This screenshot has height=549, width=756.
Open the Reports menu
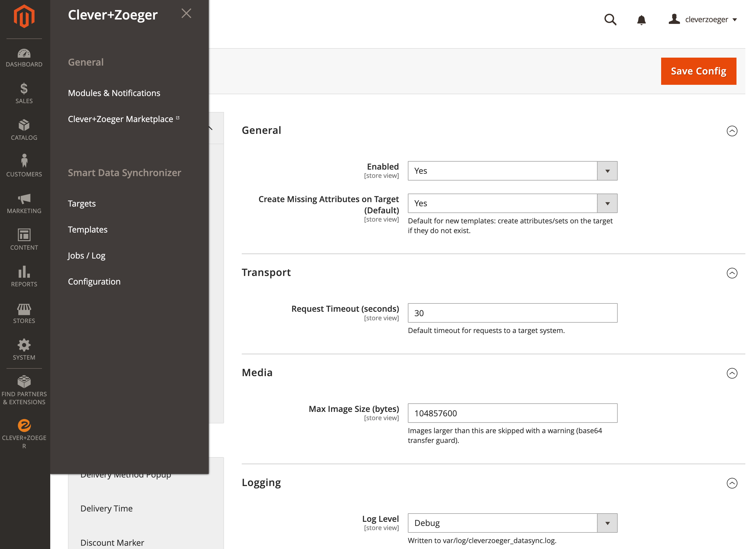click(x=24, y=277)
